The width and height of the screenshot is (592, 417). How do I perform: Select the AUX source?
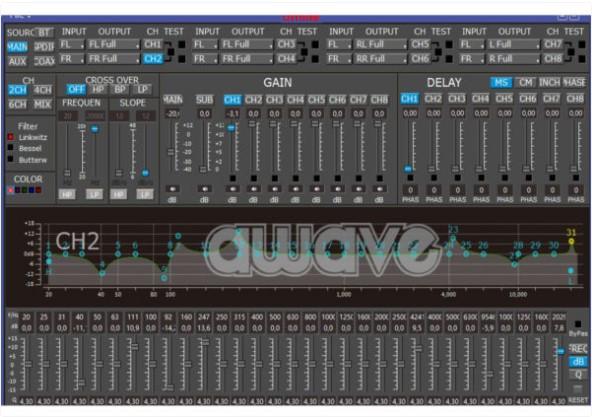(17, 61)
